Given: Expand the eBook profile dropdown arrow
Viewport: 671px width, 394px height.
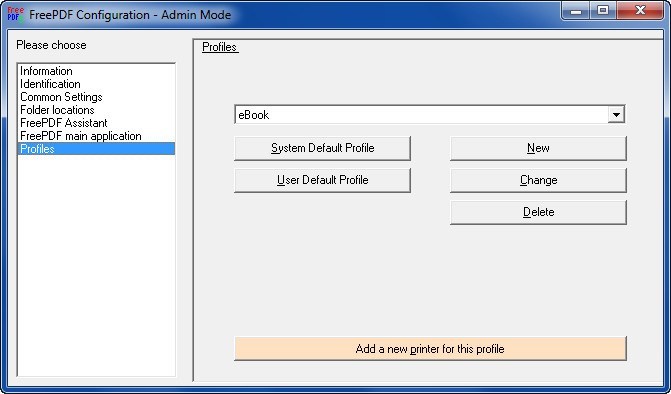Looking at the screenshot, I should coord(616,115).
